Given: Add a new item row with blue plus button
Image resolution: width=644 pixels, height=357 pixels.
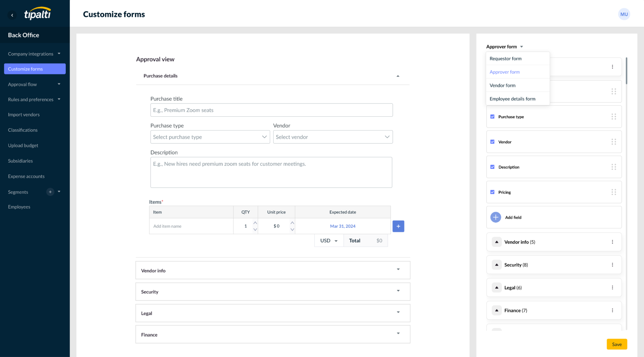Looking at the screenshot, I should click(398, 226).
